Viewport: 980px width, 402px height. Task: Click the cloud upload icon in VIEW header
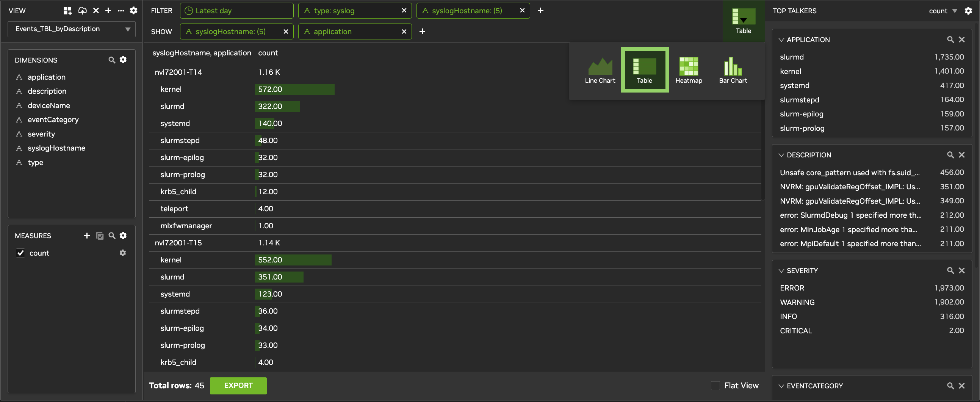pos(82,11)
